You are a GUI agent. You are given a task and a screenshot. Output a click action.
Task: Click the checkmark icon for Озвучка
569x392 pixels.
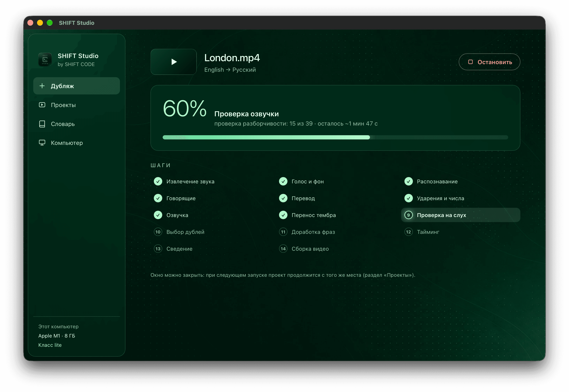pos(158,215)
